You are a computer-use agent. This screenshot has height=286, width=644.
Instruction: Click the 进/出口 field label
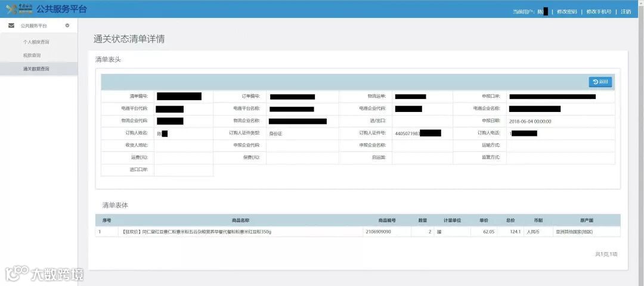pyautogui.click(x=378, y=121)
